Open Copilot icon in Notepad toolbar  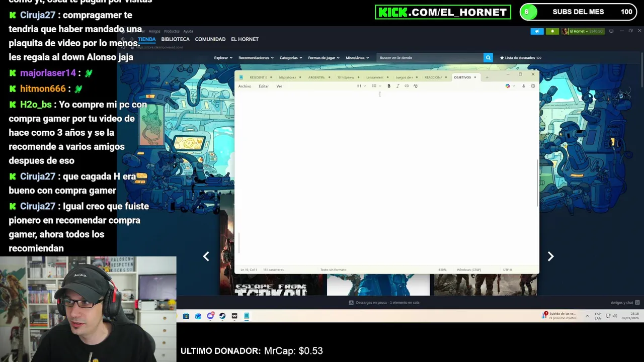508,86
